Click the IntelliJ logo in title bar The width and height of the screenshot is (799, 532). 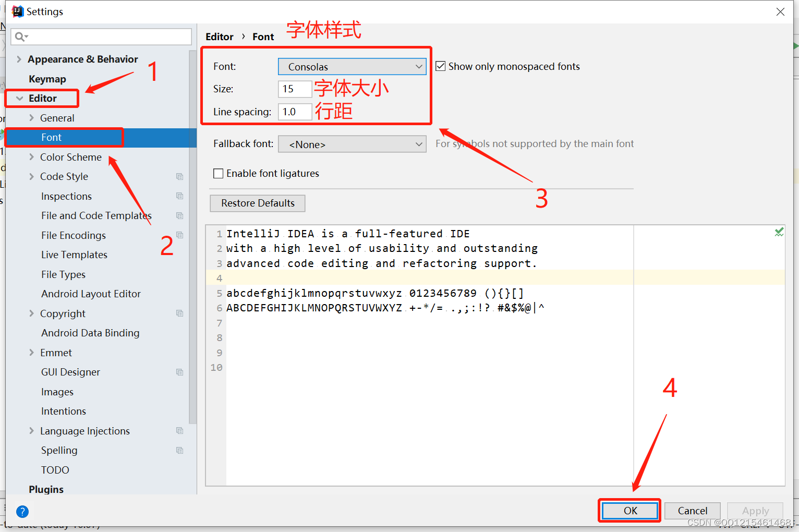(x=18, y=11)
